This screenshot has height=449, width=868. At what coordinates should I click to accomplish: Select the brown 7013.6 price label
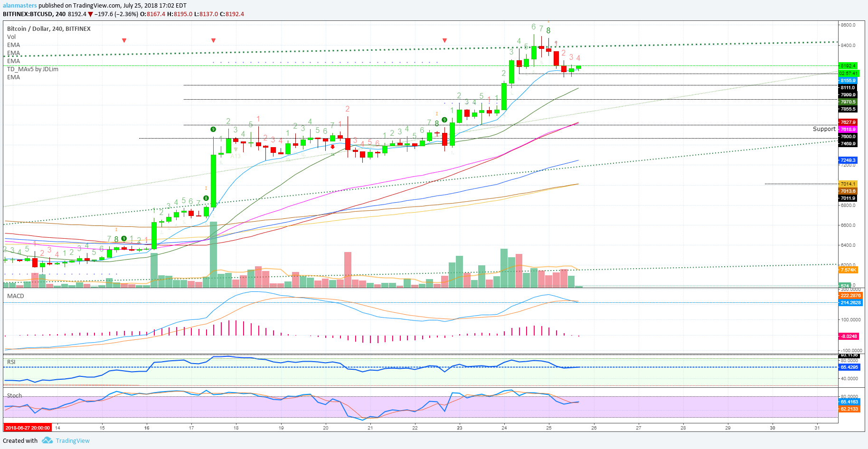[848, 191]
